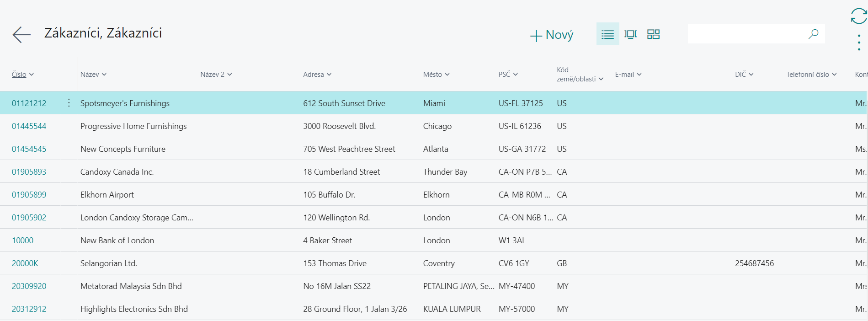Go back using the left arrow
The height and width of the screenshot is (321, 868).
coord(21,34)
